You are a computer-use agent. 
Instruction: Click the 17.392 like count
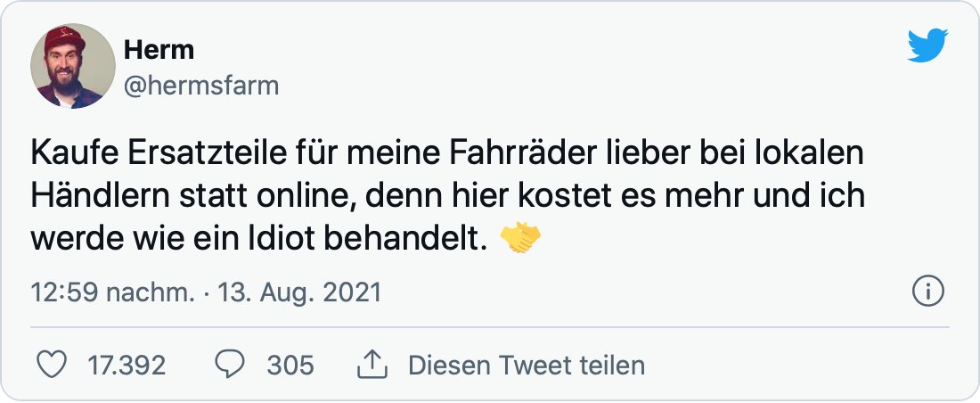click(x=126, y=365)
